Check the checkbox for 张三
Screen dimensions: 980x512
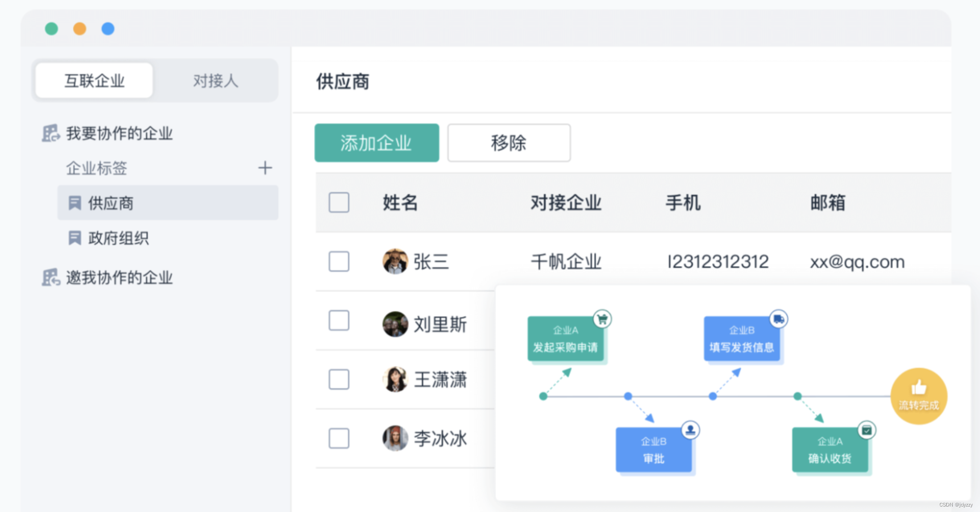pos(339,261)
